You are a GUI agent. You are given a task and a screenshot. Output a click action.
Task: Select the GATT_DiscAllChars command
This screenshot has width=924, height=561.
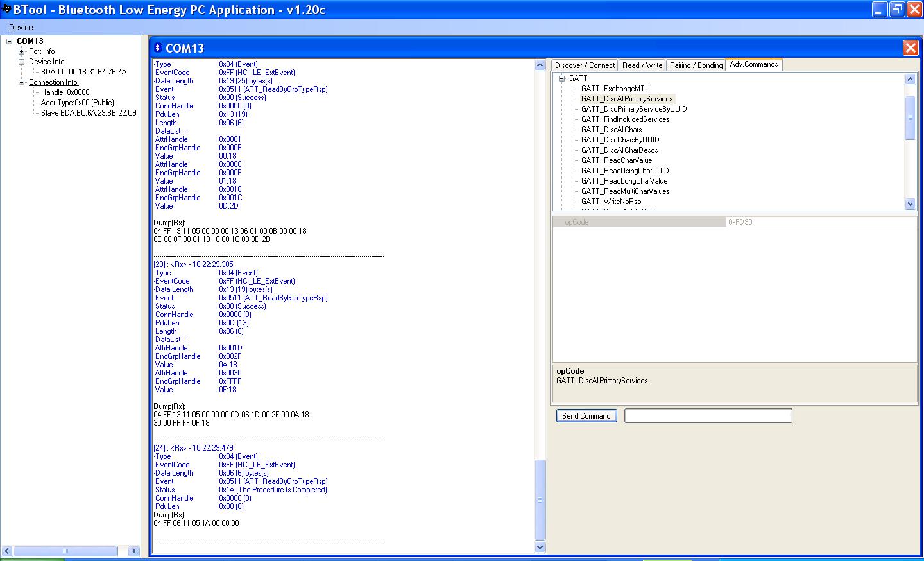pos(612,130)
